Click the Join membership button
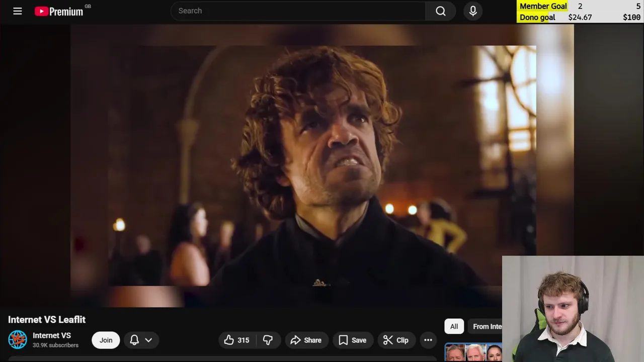This screenshot has height=362, width=644. (106, 340)
